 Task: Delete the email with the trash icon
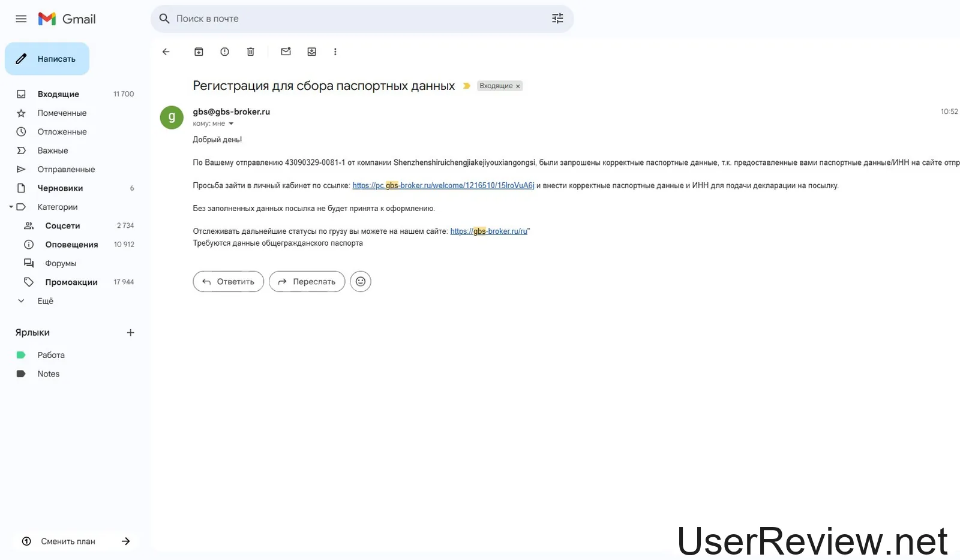(x=251, y=52)
